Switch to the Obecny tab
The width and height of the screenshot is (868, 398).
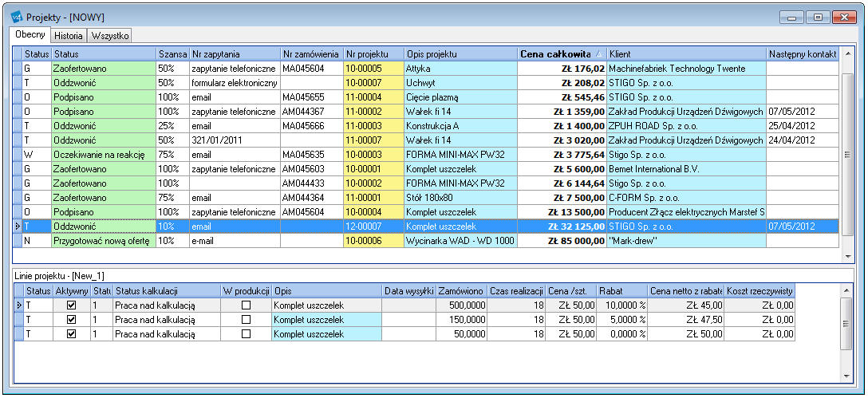[x=30, y=34]
